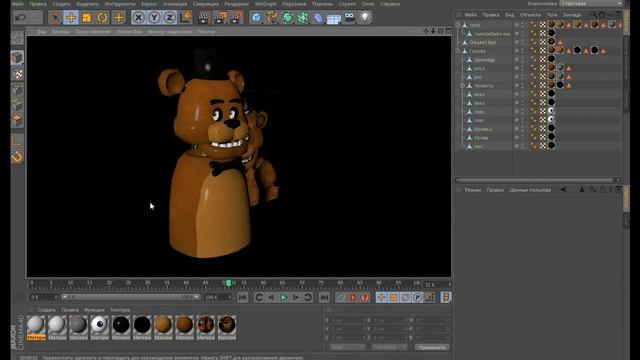640x360 pixels.
Task: Select the eyeball material swatch
Action: point(100,327)
